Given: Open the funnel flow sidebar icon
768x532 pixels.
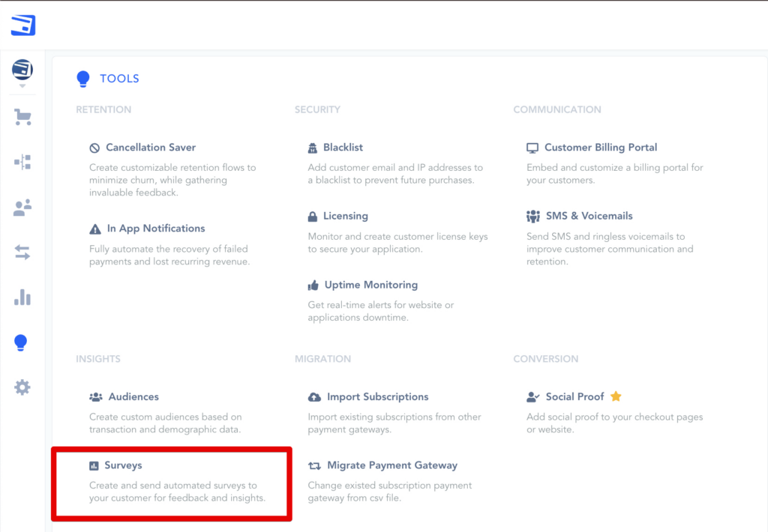Looking at the screenshot, I should (x=22, y=162).
